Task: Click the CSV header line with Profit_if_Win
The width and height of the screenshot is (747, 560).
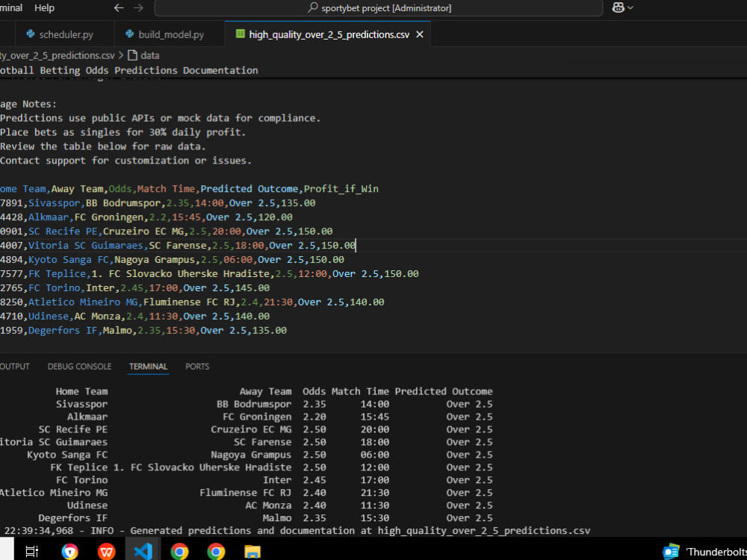Action: point(189,189)
